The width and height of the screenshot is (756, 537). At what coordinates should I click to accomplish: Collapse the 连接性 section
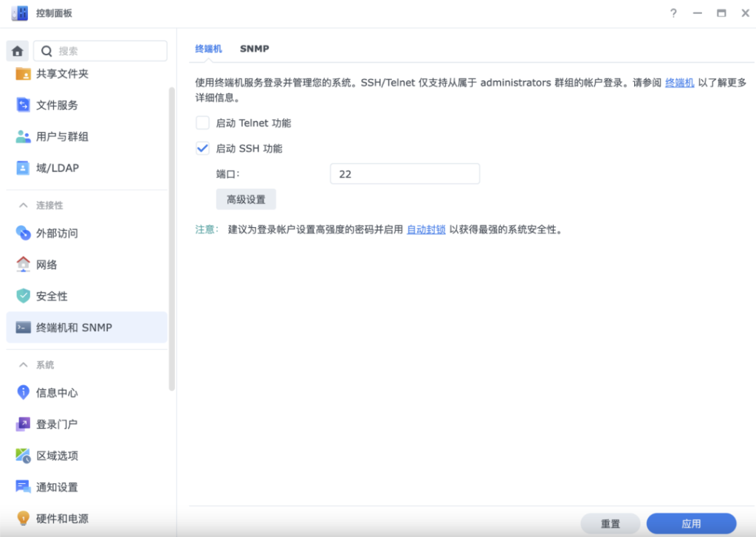pyautogui.click(x=24, y=205)
